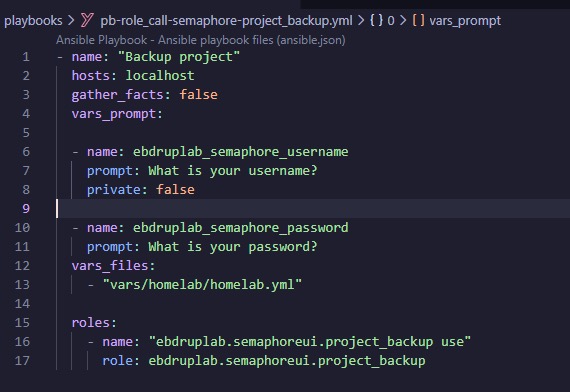Viewport: 570px width, 392px height.
Task: Select the vars_prompt breadcrumb item
Action: click(465, 21)
